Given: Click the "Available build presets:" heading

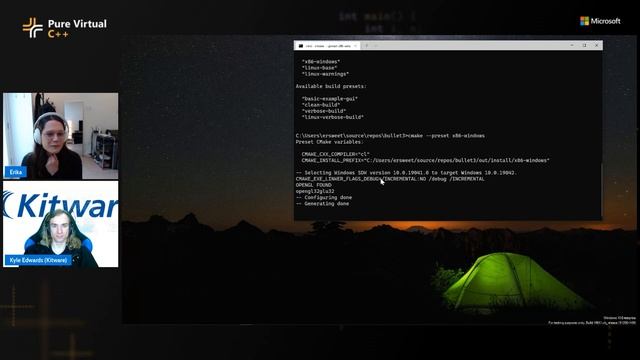Looking at the screenshot, I should click(x=331, y=86).
